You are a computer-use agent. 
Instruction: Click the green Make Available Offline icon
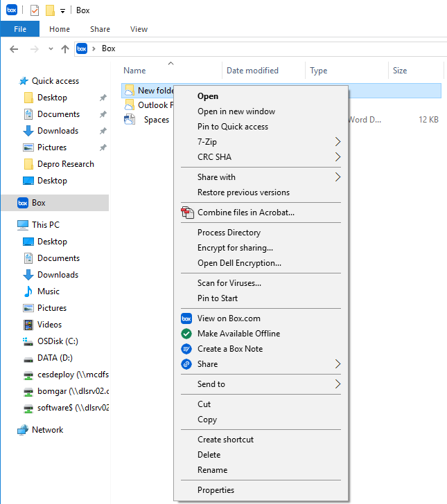click(x=186, y=334)
